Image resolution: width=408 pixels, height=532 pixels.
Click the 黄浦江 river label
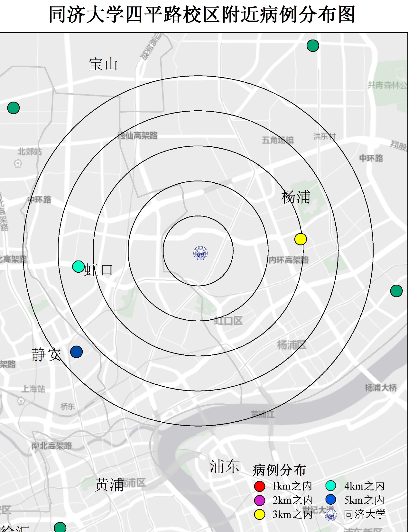pos(263,414)
